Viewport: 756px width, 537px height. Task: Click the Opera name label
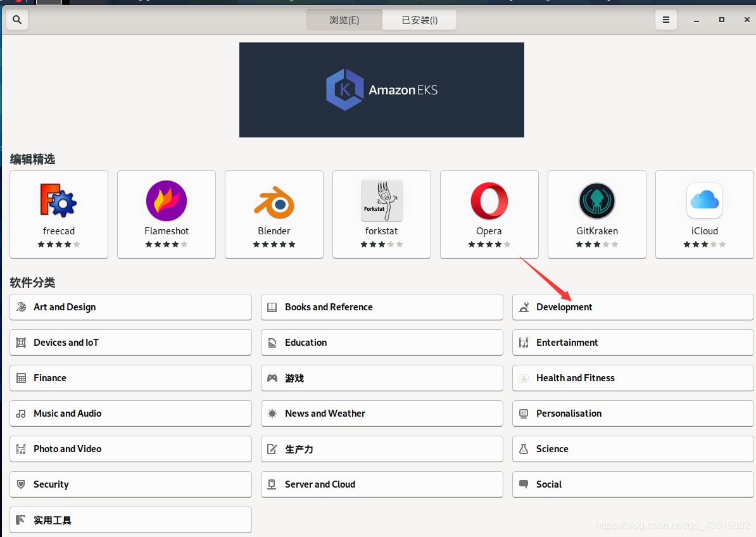click(489, 231)
